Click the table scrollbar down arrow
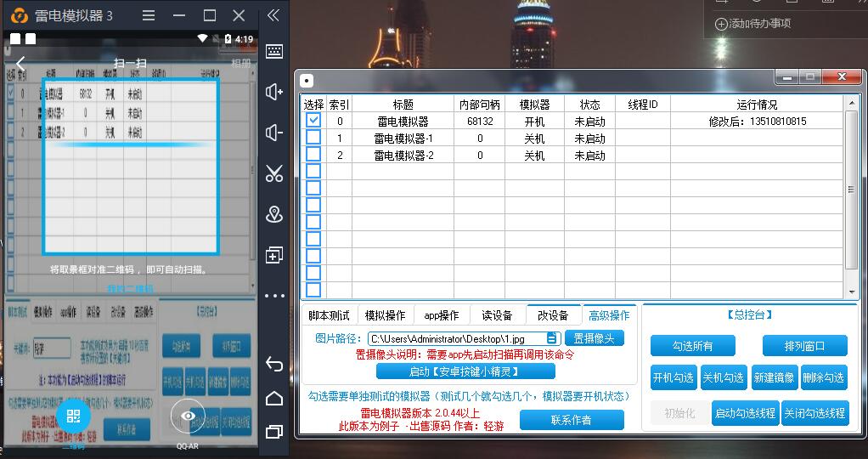The height and width of the screenshot is (459, 868). [x=851, y=292]
